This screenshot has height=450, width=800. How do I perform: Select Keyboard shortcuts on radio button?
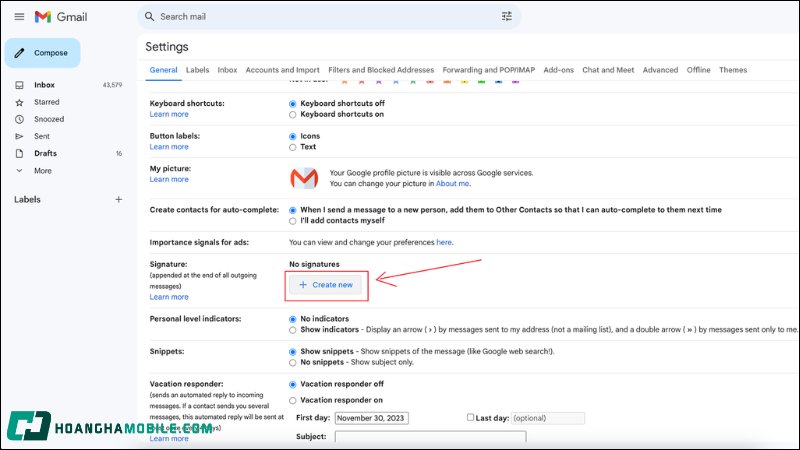[292, 115]
